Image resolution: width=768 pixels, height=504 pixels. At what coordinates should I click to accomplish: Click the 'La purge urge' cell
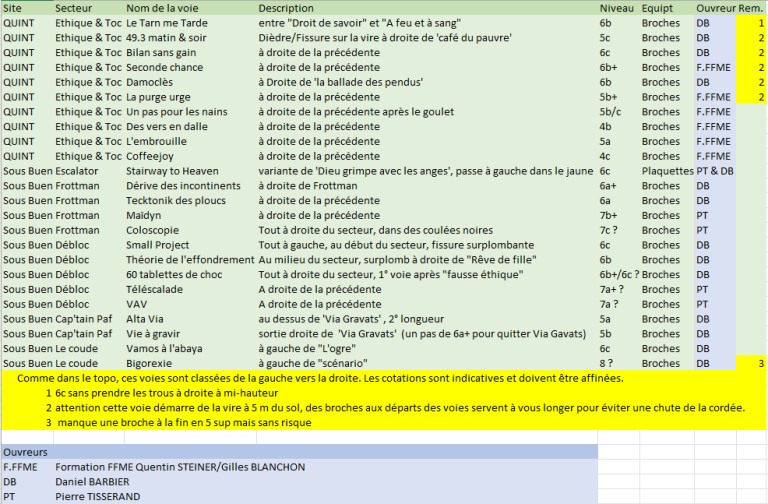pos(191,97)
